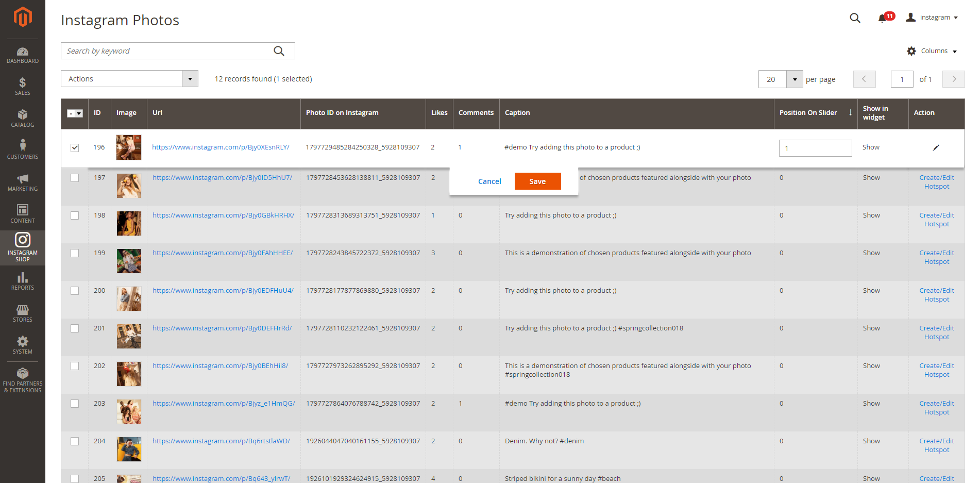This screenshot has height=483, width=980.
Task: Open the Customers sidebar menu
Action: pyautogui.click(x=23, y=151)
